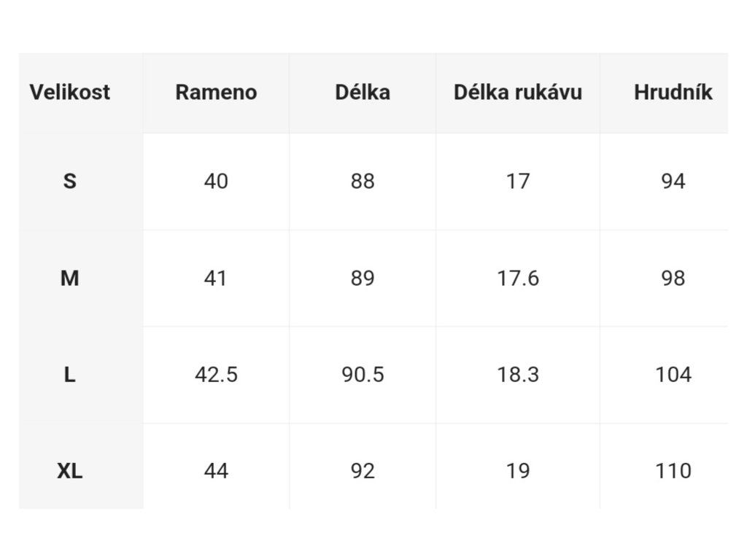Viewport: 747px width, 560px height.
Task: Select the M size row label
Action: (69, 278)
